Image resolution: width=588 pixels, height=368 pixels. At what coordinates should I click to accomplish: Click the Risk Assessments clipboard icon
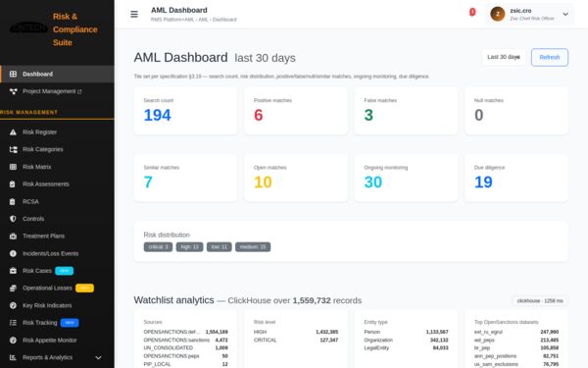[x=13, y=184]
